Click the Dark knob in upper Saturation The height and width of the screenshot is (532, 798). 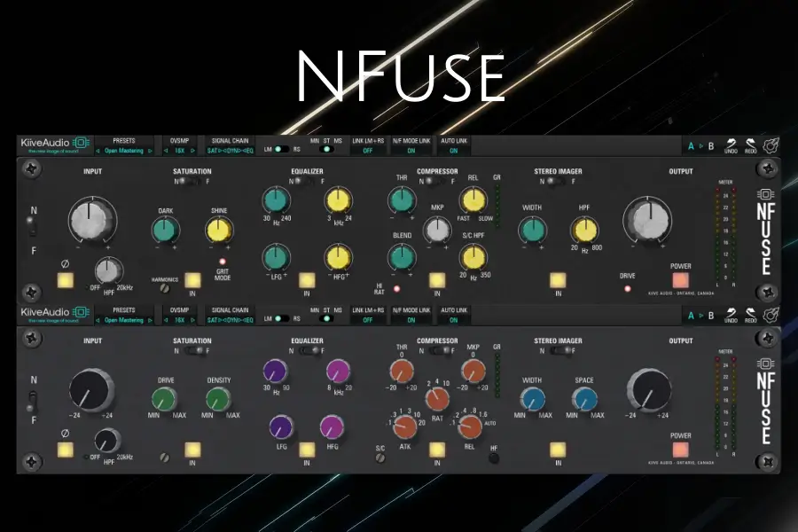pyautogui.click(x=166, y=231)
